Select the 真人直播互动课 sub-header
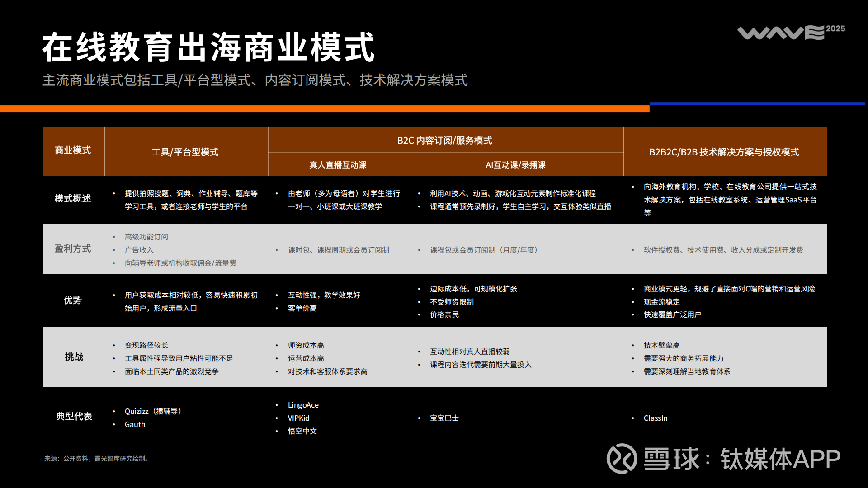 click(338, 165)
